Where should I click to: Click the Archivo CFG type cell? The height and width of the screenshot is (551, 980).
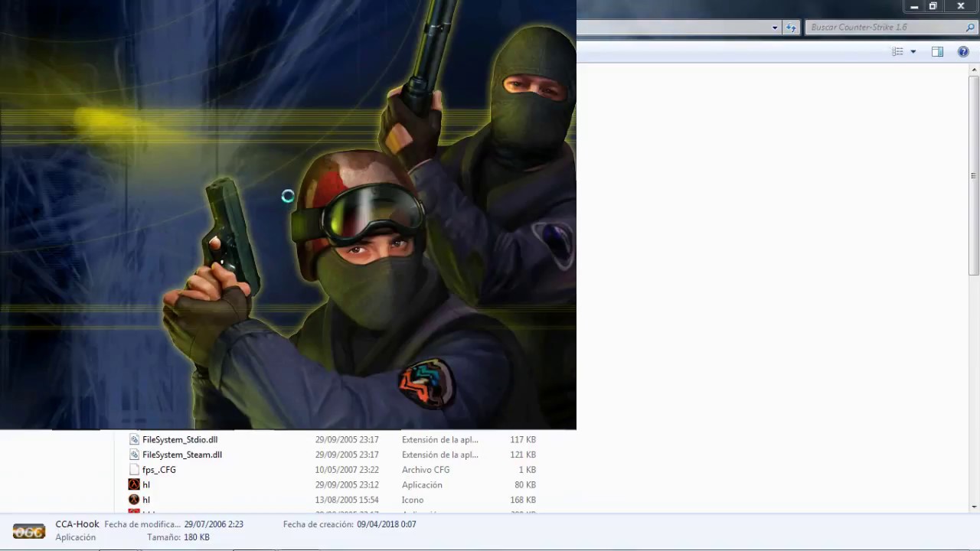coord(426,470)
